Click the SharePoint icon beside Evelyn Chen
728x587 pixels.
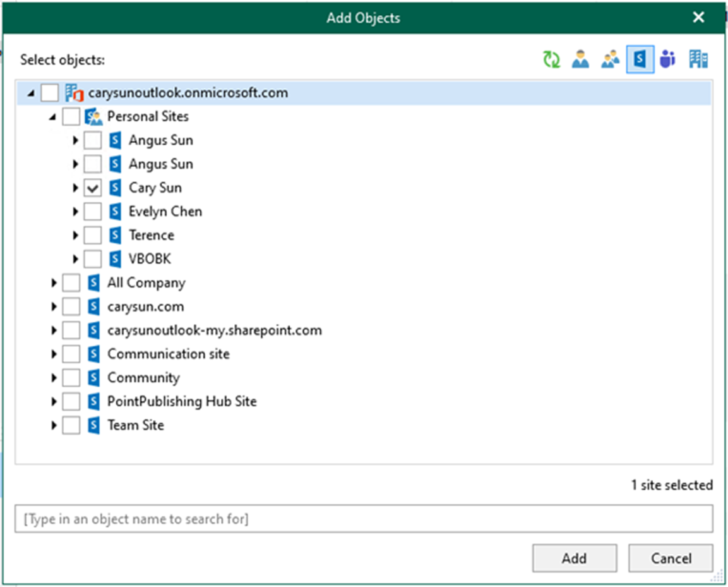pos(115,212)
